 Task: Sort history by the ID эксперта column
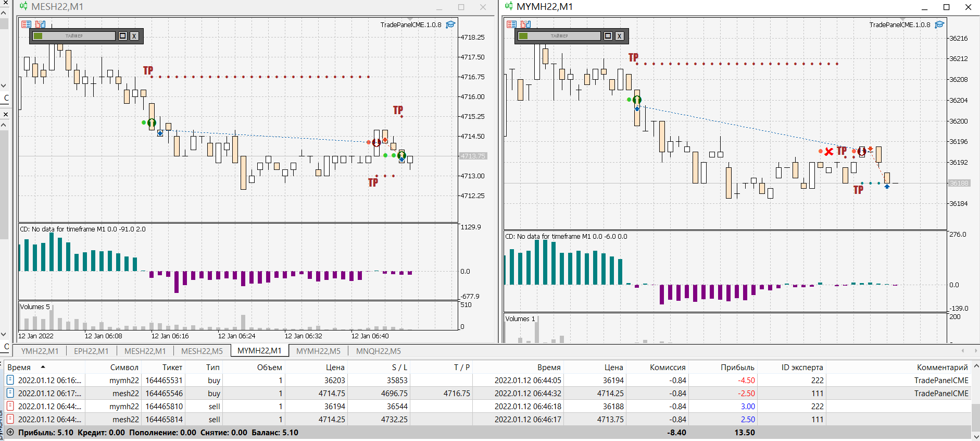tap(802, 367)
